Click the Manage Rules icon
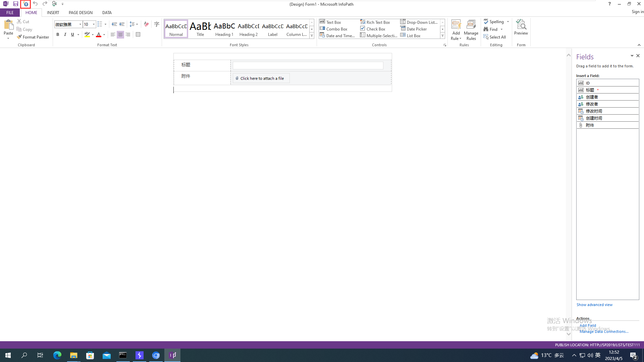This screenshot has width=644, height=362. pos(471,29)
